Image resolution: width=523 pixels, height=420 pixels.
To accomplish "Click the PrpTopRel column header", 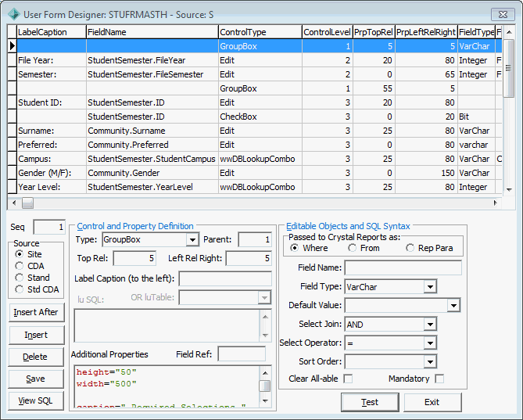I will point(374,32).
